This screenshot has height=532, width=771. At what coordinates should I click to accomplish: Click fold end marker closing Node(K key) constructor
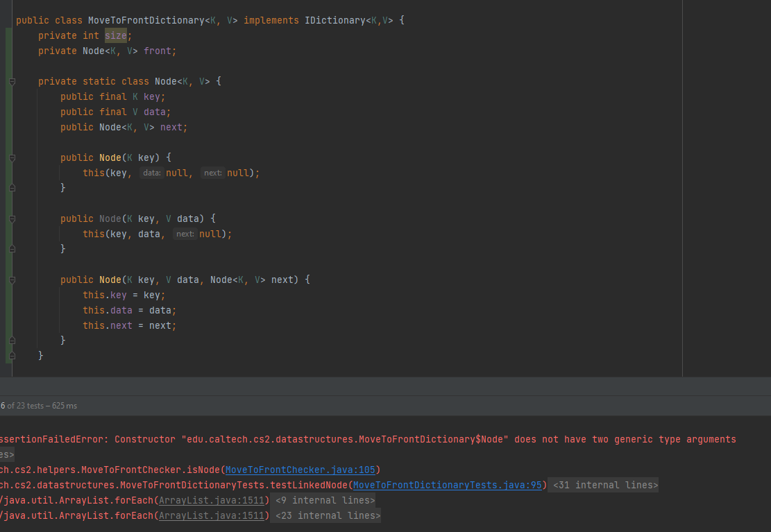[x=12, y=188]
